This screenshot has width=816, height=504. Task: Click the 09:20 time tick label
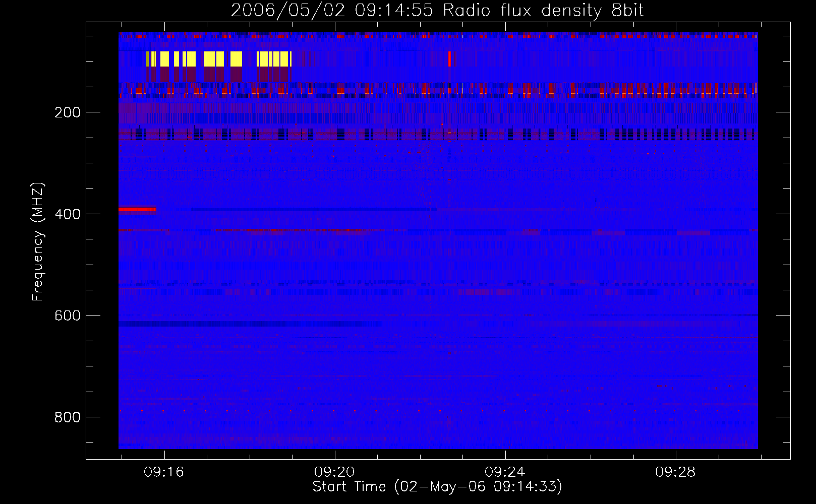[334, 472]
